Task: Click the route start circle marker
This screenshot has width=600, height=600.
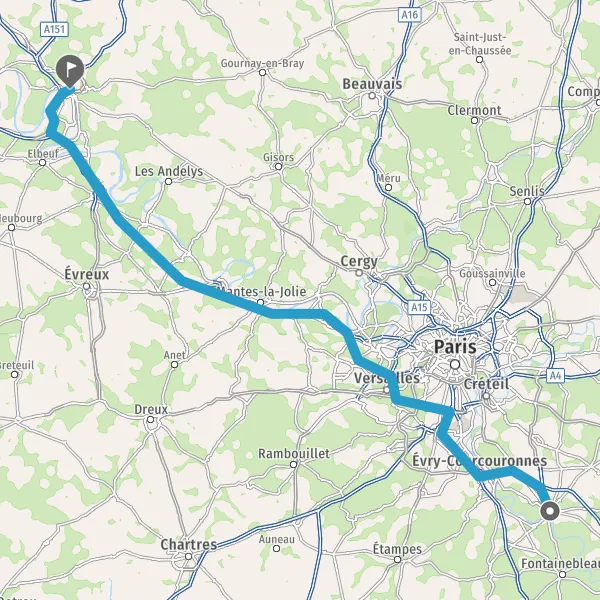Action: tap(550, 511)
